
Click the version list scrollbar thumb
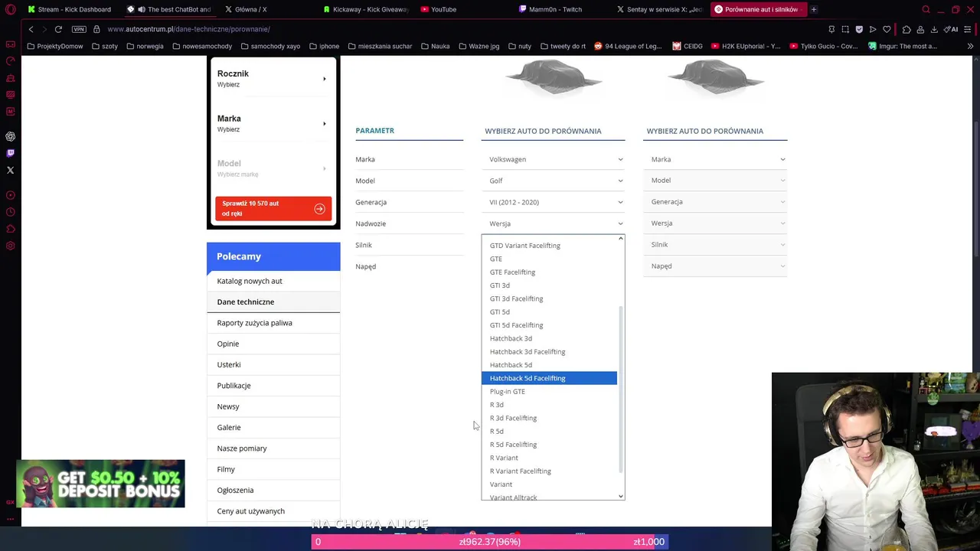click(621, 389)
